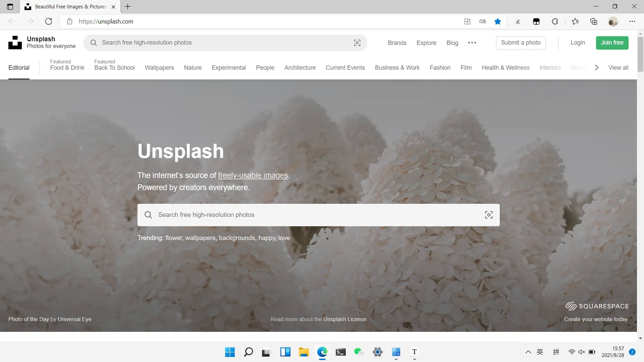Select the People topic
Viewport: 644px width, 362px height.
[265, 68]
